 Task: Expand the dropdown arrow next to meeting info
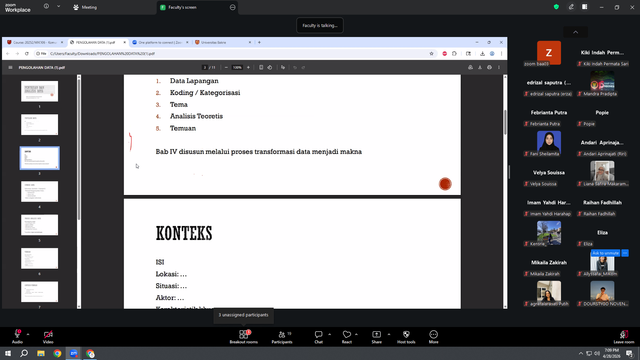[58, 7]
